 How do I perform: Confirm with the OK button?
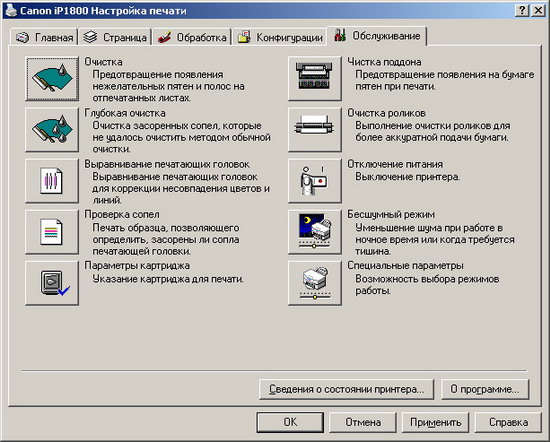pos(290,422)
